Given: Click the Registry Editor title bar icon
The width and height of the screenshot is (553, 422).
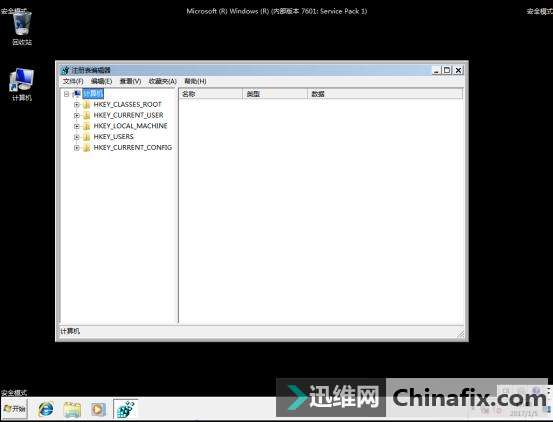Looking at the screenshot, I should [x=65, y=70].
